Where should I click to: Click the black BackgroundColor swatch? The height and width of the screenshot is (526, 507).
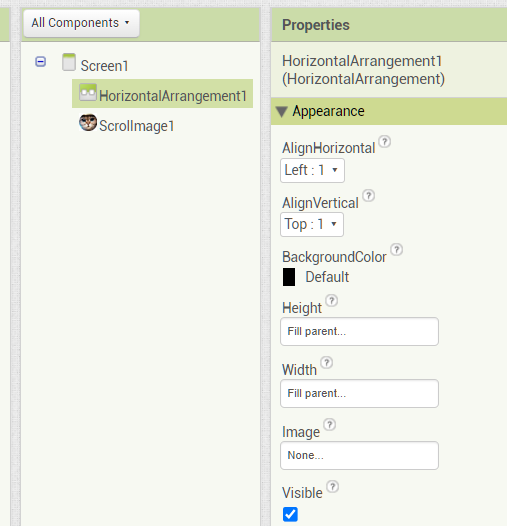pyautogui.click(x=289, y=277)
